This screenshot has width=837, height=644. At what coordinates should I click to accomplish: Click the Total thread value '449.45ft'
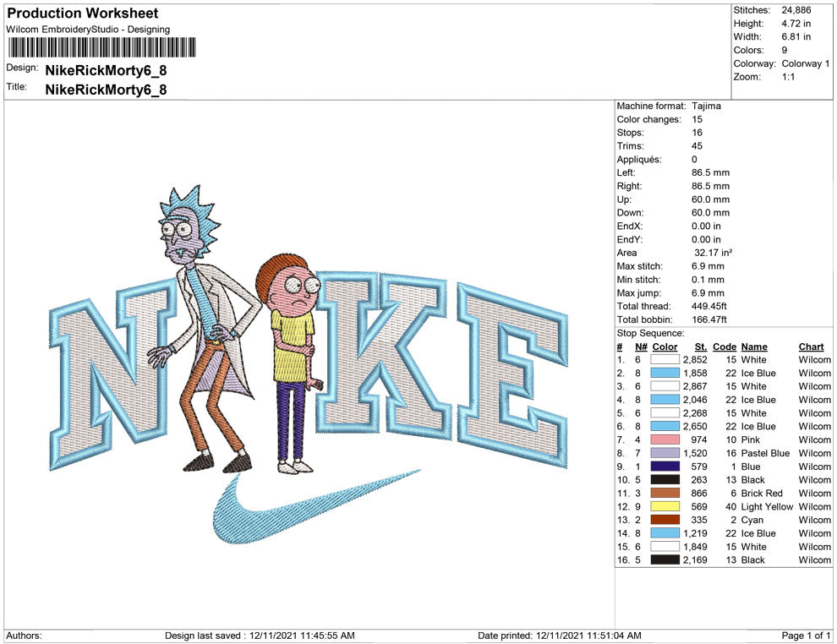[x=708, y=306]
